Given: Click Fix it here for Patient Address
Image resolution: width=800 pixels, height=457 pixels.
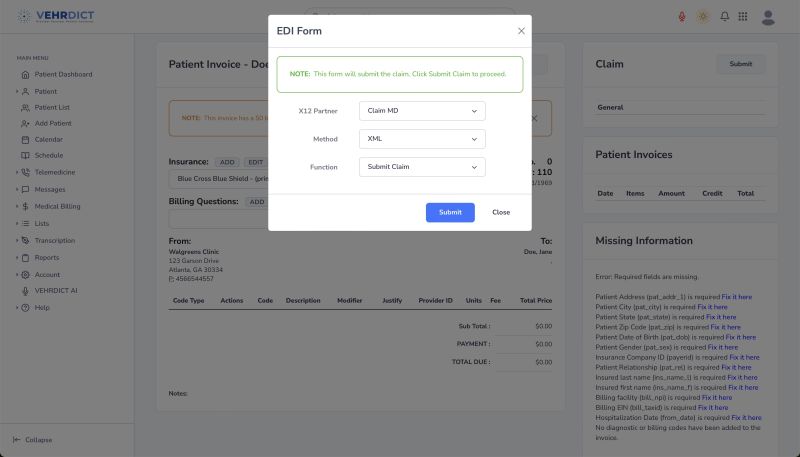Looking at the screenshot, I should pos(737,297).
